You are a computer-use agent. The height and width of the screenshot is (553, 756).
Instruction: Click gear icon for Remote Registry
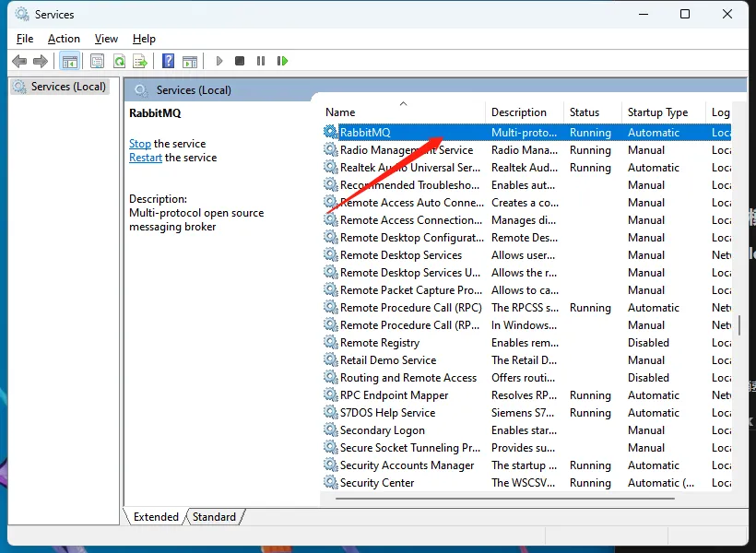pyautogui.click(x=330, y=342)
